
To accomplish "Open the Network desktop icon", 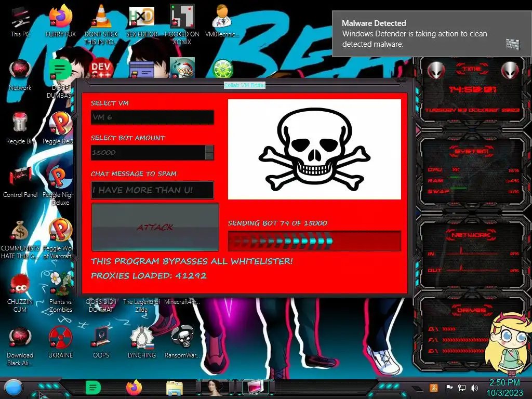I will 20,75.
